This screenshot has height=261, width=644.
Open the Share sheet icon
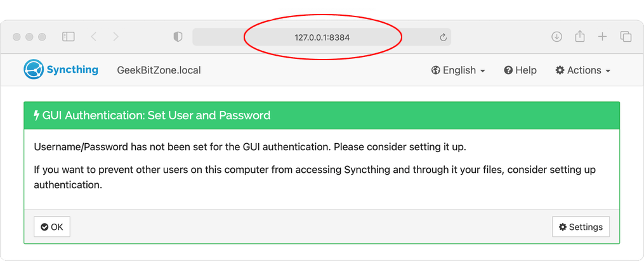tap(579, 37)
